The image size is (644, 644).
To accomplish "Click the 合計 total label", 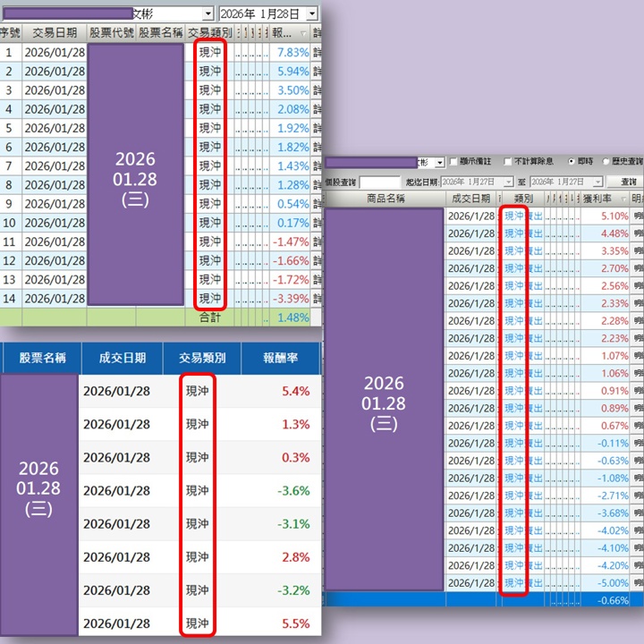I will 210,318.
